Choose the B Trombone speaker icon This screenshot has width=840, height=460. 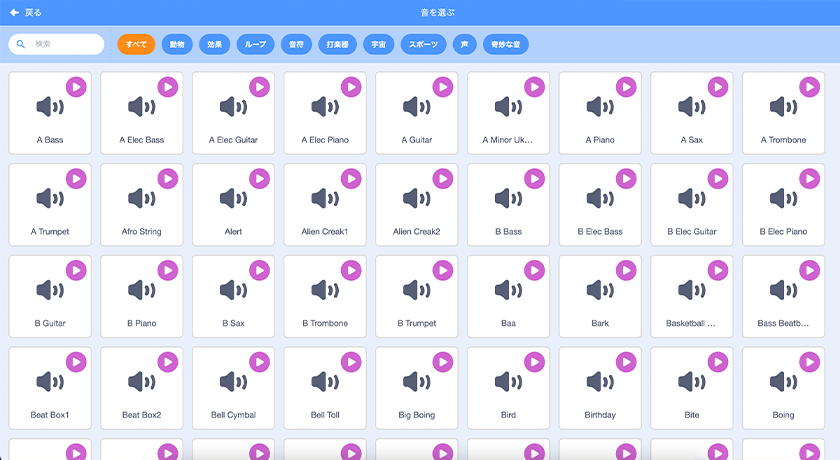click(x=325, y=290)
